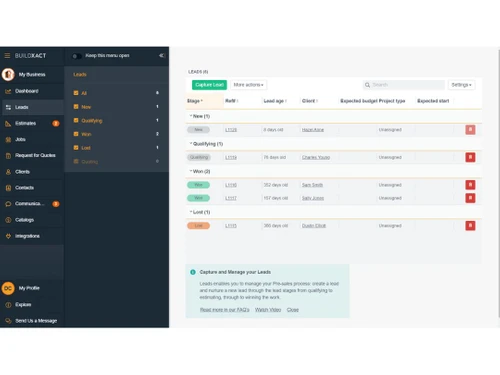Uncheck the New filter checkbox

click(76, 107)
